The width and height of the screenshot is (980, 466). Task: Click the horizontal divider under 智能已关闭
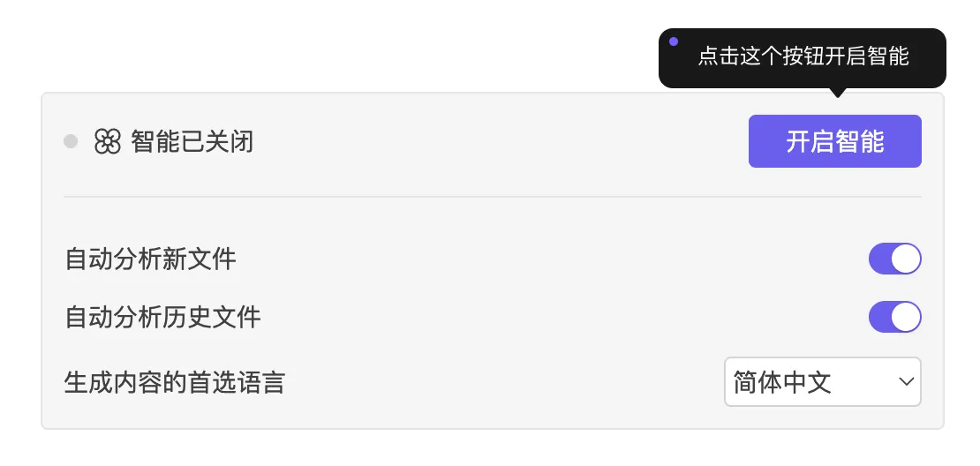click(492, 196)
